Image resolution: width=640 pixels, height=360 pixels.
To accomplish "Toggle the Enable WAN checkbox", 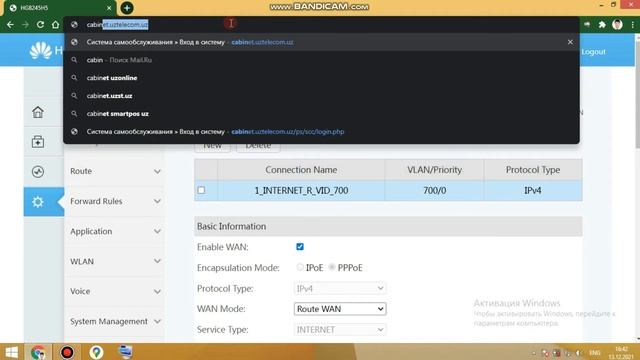I will pos(300,247).
